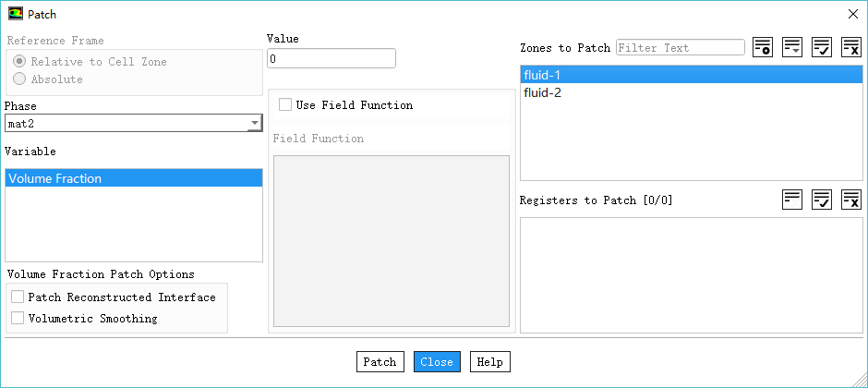The height and width of the screenshot is (388, 868).
Task: Click Registers to Patch list options icon
Action: [791, 200]
